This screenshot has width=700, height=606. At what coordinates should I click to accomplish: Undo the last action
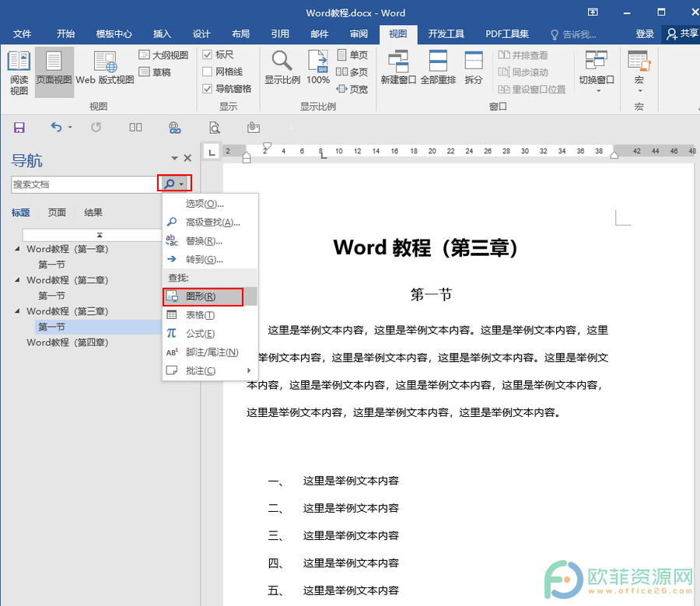pos(56,128)
